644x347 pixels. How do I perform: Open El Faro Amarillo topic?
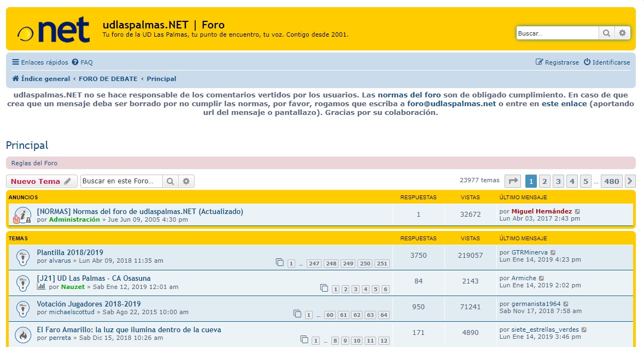(x=129, y=329)
